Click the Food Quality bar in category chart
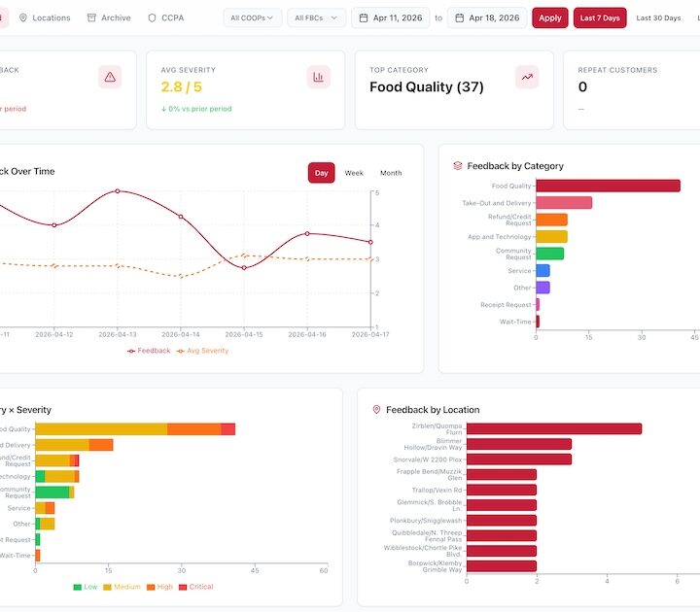Image resolution: width=700 pixels, height=612 pixels. [x=608, y=186]
